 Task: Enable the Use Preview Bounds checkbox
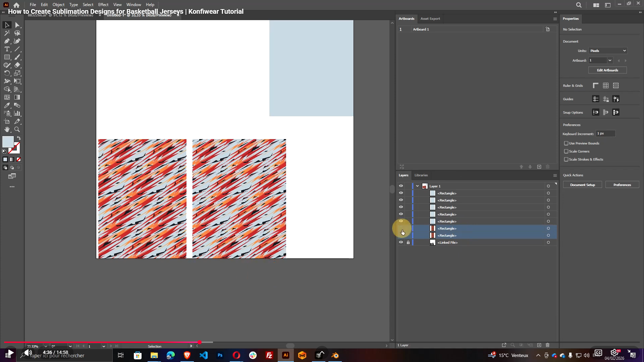tap(567, 143)
